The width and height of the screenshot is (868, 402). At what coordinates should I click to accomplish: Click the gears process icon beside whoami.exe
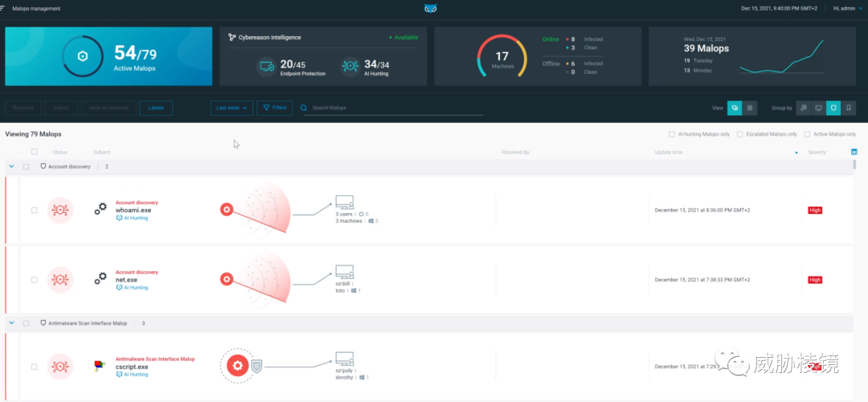point(100,209)
